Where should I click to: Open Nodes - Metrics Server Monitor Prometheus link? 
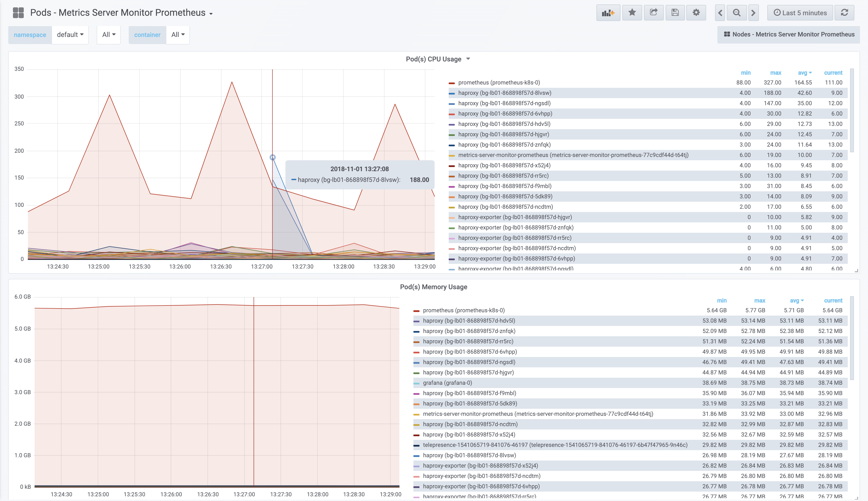coord(789,34)
